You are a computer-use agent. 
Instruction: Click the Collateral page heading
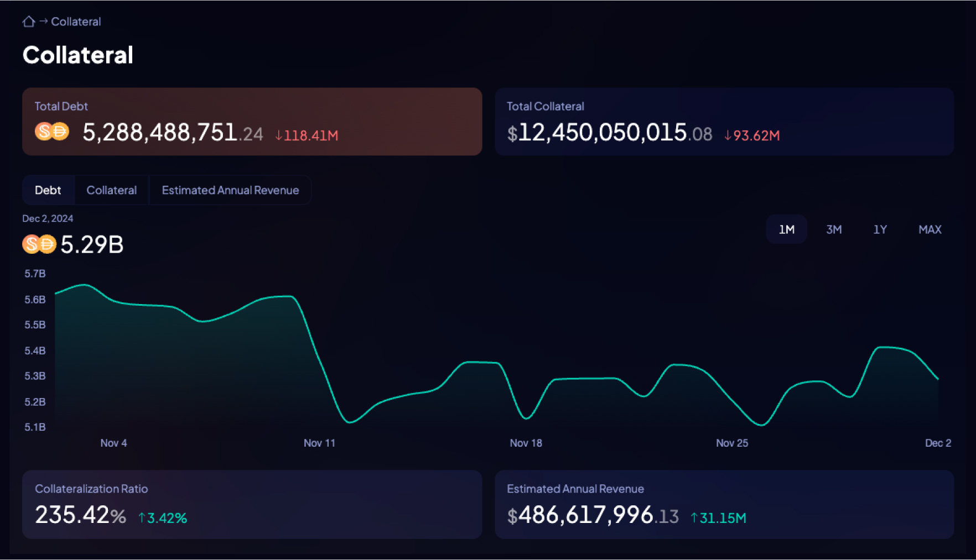[x=78, y=55]
